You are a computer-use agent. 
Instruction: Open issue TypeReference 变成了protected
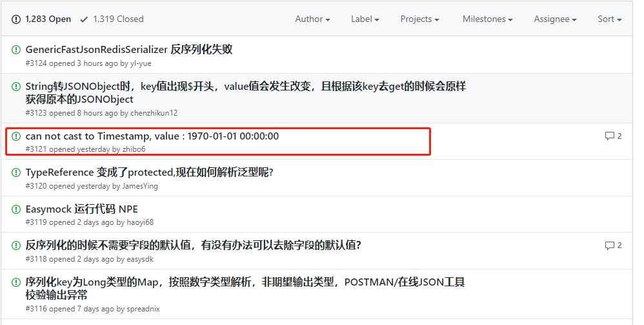(150, 173)
